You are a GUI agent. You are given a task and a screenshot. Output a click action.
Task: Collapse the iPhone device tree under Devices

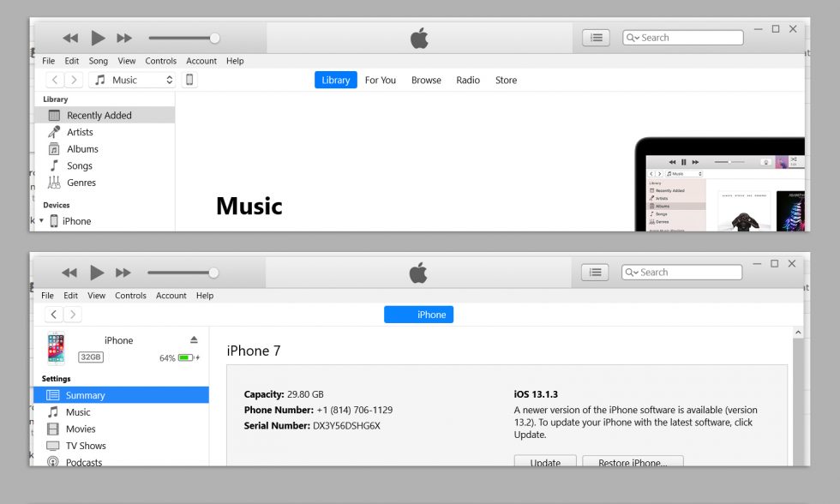tap(41, 221)
